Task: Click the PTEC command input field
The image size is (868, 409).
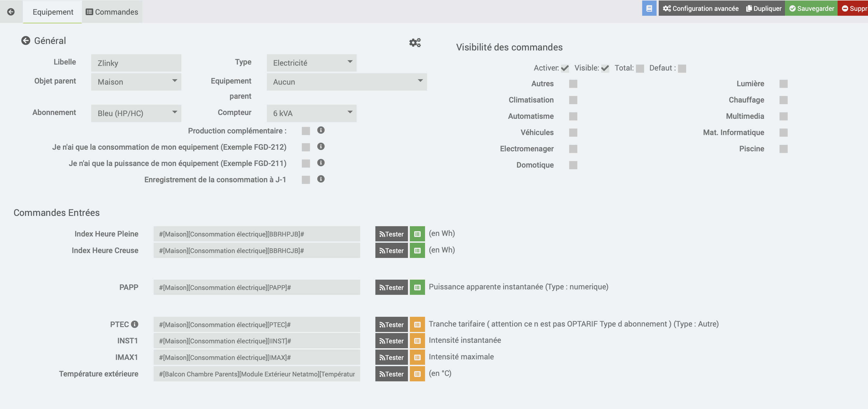Action: 257,324
